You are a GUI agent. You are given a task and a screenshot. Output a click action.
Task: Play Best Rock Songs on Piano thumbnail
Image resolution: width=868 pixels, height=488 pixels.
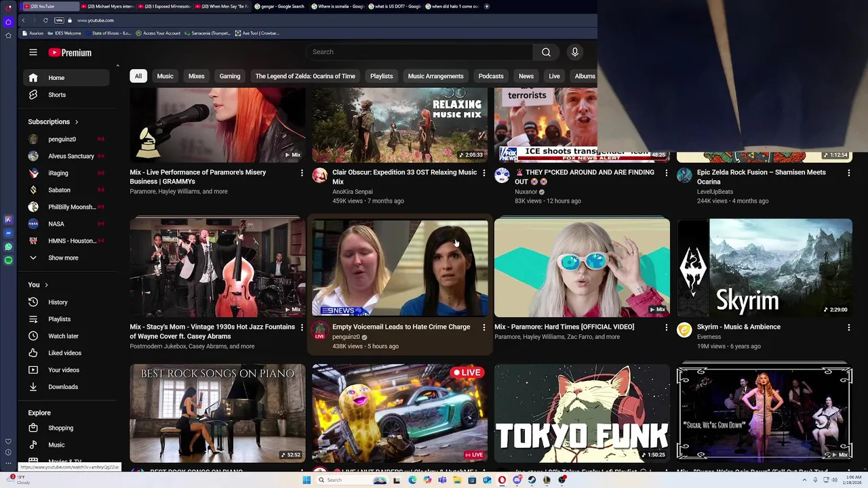click(218, 413)
